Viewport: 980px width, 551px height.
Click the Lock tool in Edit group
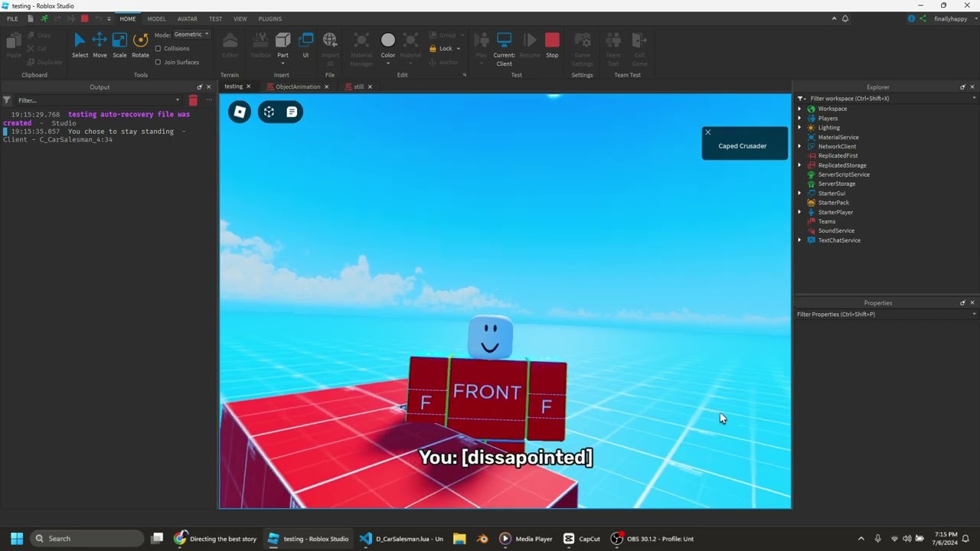pyautogui.click(x=445, y=48)
